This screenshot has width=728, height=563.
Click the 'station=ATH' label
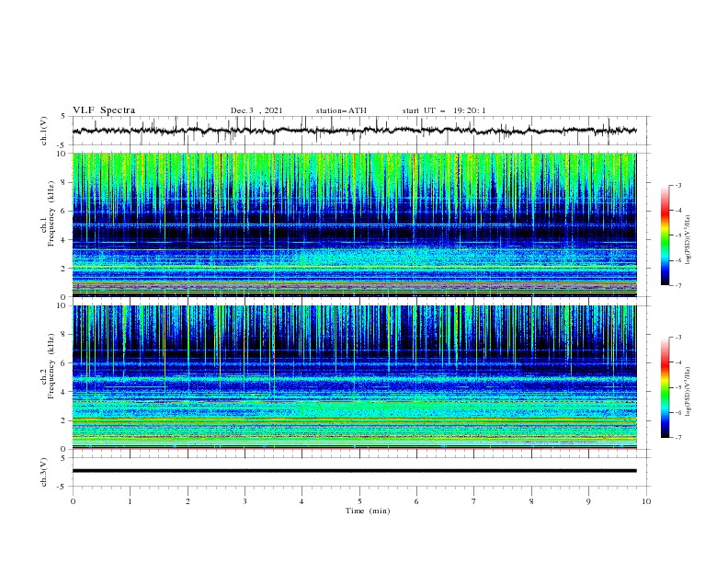pos(341,110)
